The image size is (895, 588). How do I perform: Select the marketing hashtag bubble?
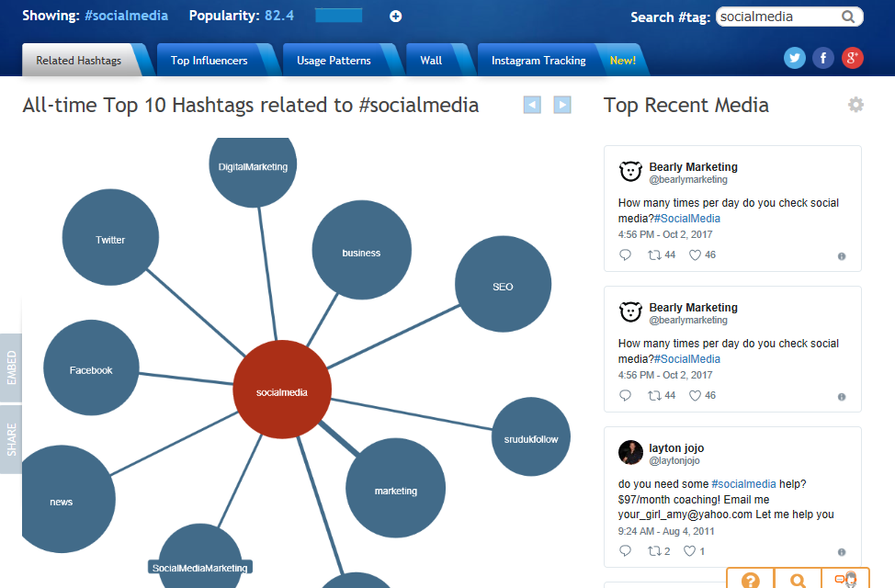[x=395, y=488]
